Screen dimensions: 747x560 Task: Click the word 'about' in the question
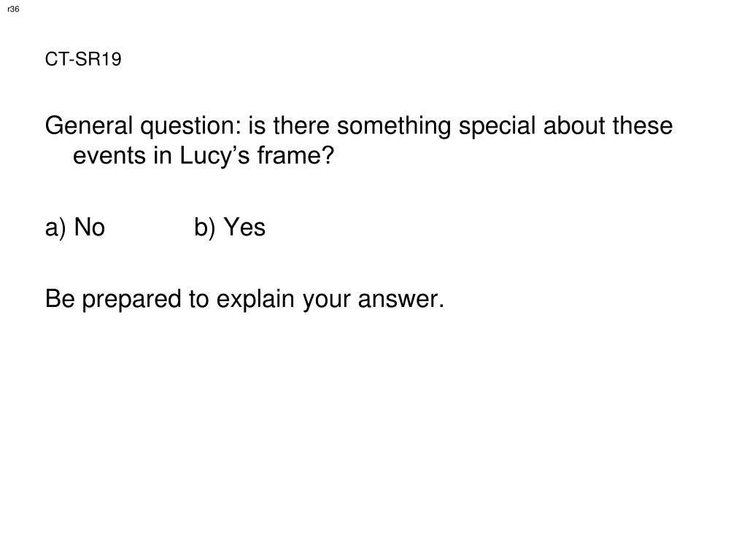(x=574, y=126)
